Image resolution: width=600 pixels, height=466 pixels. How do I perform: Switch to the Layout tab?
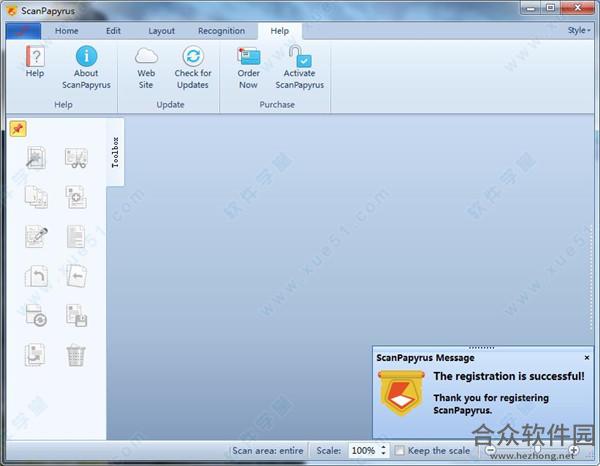[161, 31]
